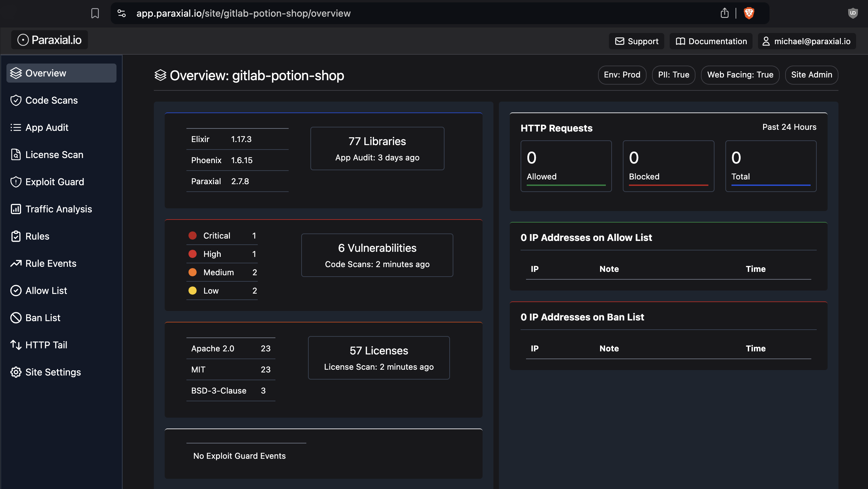Click the share icon in address bar

point(724,13)
